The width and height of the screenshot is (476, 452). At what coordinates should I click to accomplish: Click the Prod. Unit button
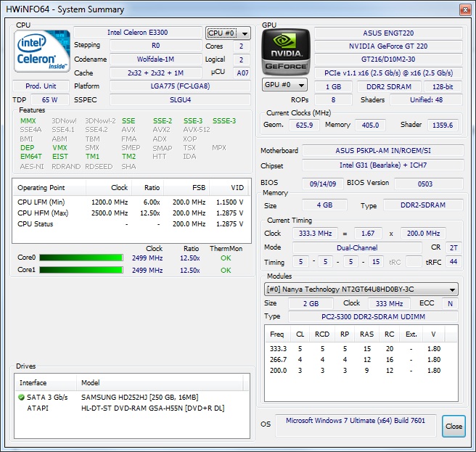pyautogui.click(x=41, y=86)
